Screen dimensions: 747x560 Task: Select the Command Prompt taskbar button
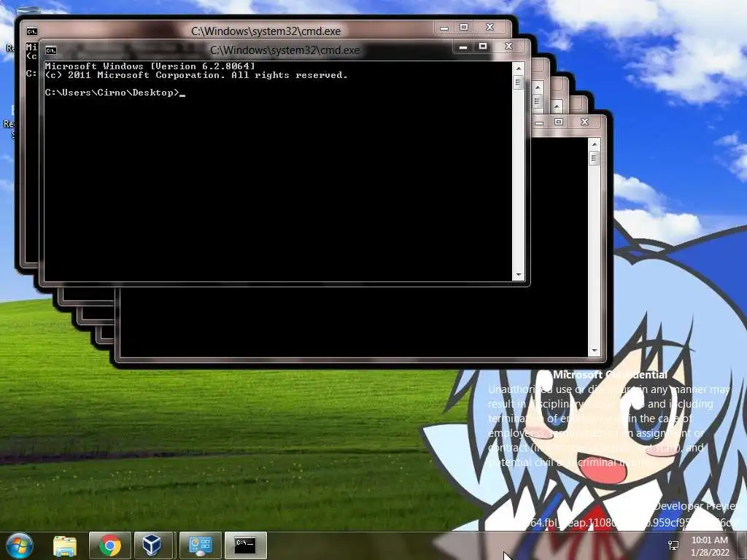point(246,545)
